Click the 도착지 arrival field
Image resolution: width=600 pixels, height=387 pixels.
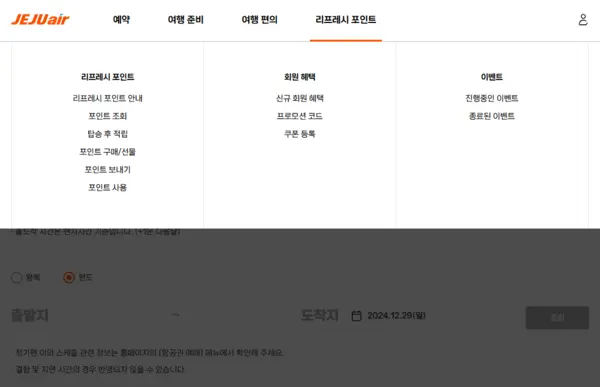320,315
